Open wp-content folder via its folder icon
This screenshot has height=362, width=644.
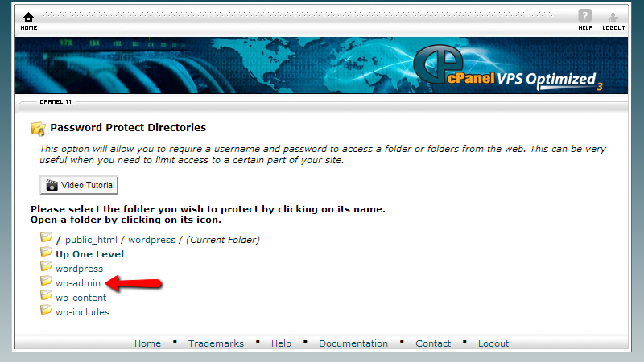pyautogui.click(x=46, y=295)
